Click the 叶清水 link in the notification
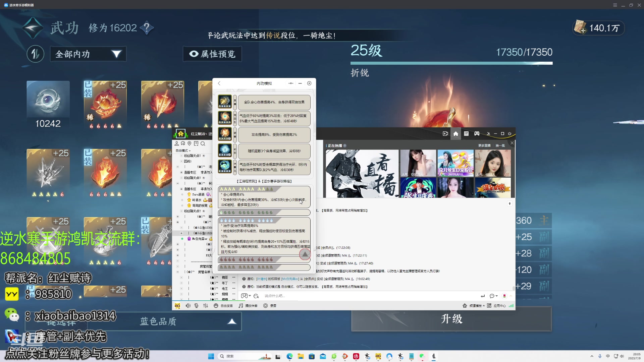644x362 pixels. tap(262, 279)
